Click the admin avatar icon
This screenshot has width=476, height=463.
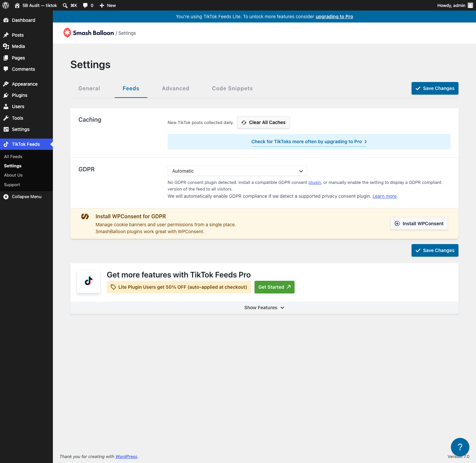point(470,5)
